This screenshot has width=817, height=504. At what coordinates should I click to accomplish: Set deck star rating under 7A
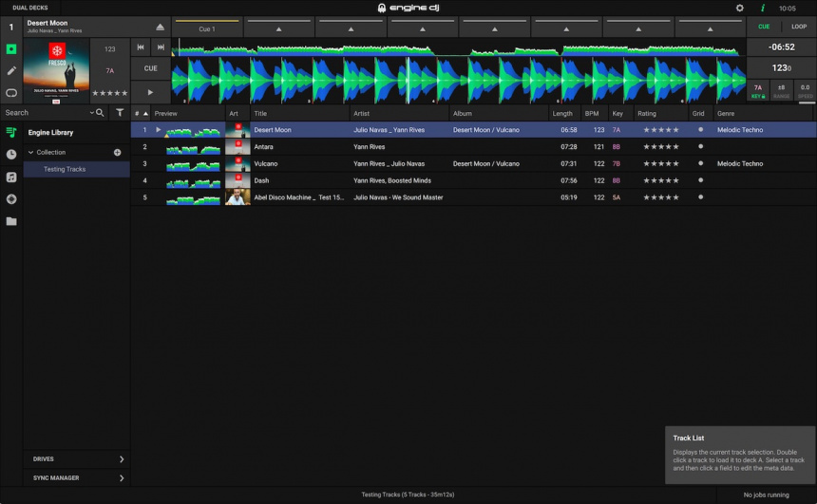coord(109,93)
